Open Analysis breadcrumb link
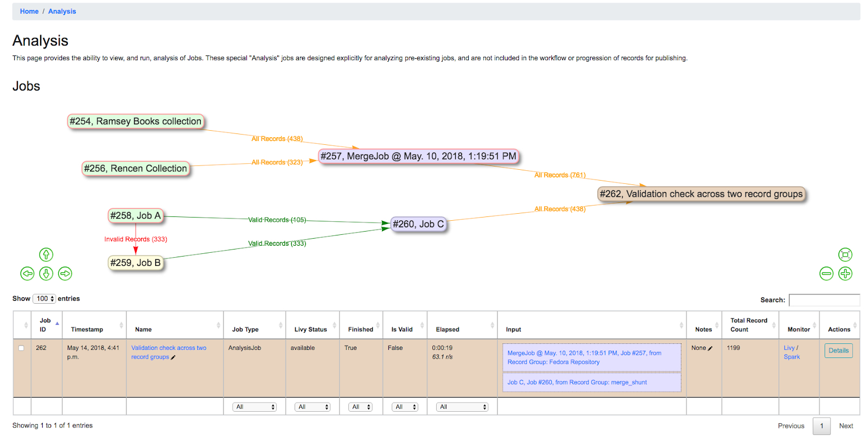 coord(62,11)
